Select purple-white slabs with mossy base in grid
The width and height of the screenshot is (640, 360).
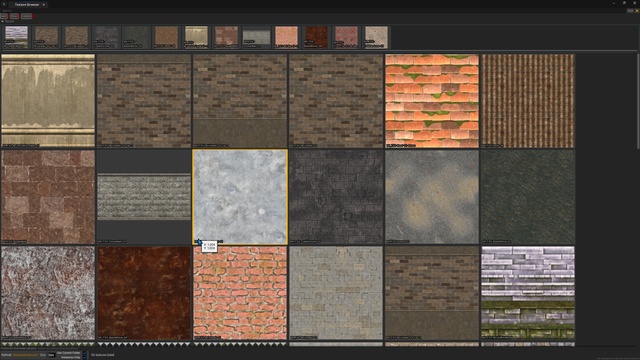[528, 293]
